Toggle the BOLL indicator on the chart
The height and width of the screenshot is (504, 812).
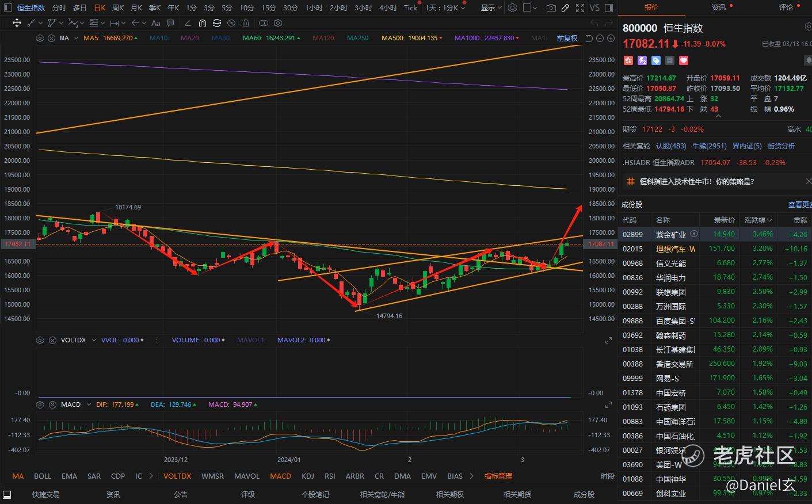43,476
